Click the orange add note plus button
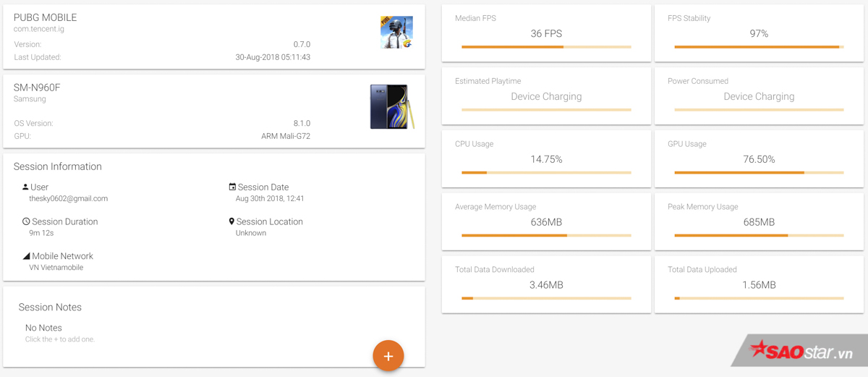 (388, 355)
